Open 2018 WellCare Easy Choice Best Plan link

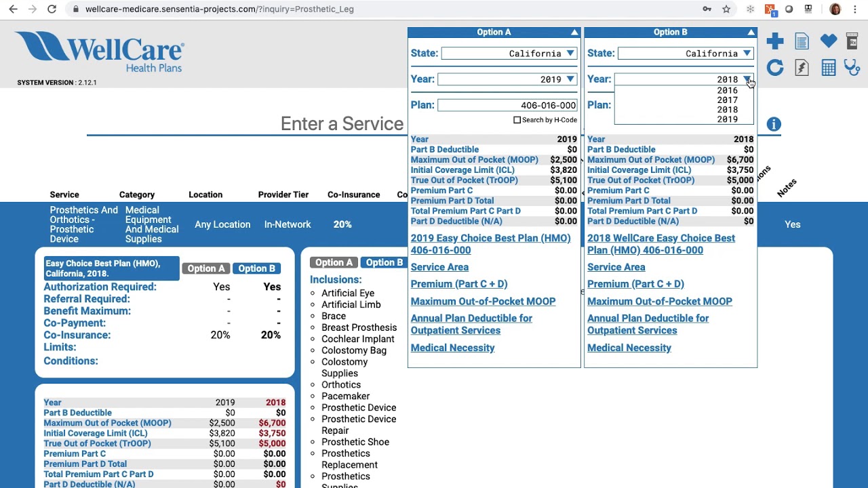click(661, 244)
